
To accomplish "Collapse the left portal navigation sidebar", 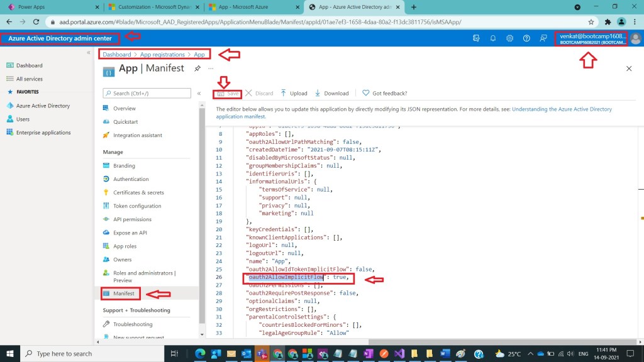I will [x=89, y=53].
